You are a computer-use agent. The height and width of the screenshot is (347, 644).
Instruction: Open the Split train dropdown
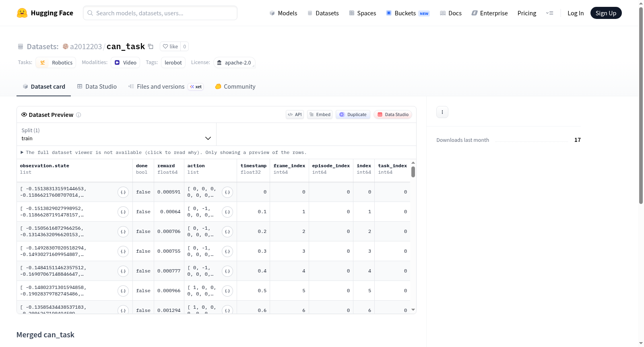[116, 134]
